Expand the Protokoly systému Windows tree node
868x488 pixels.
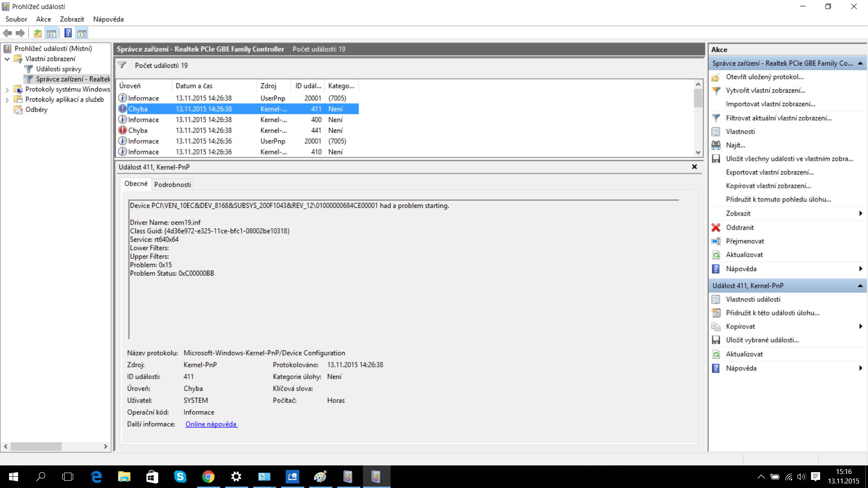pyautogui.click(x=7, y=89)
